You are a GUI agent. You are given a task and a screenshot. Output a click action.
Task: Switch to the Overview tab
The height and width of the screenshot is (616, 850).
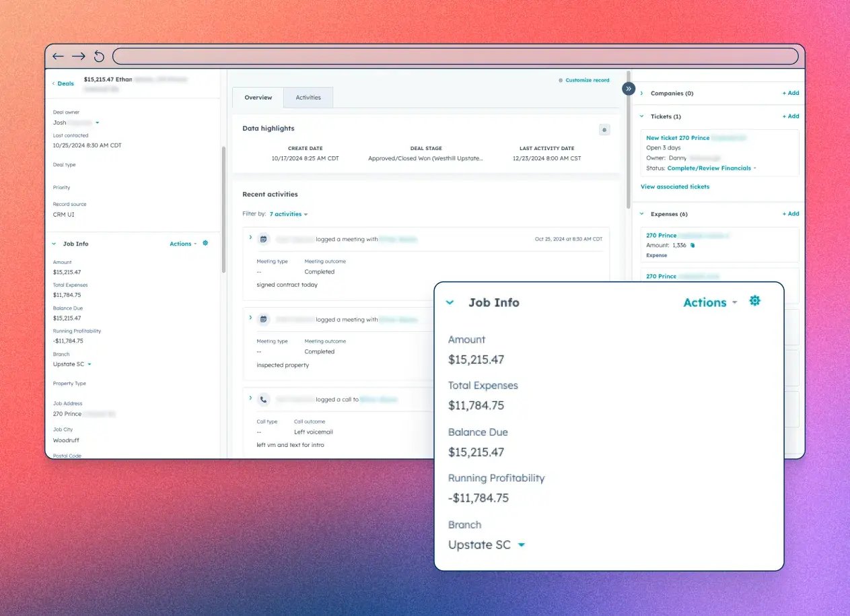pyautogui.click(x=258, y=98)
